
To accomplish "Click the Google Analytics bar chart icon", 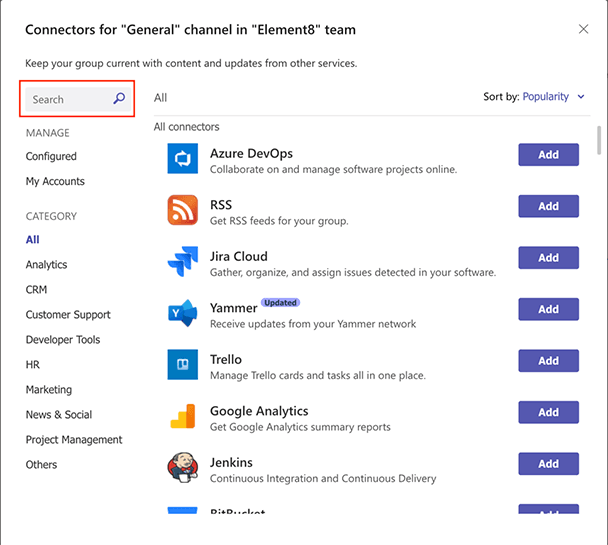I will 183,416.
